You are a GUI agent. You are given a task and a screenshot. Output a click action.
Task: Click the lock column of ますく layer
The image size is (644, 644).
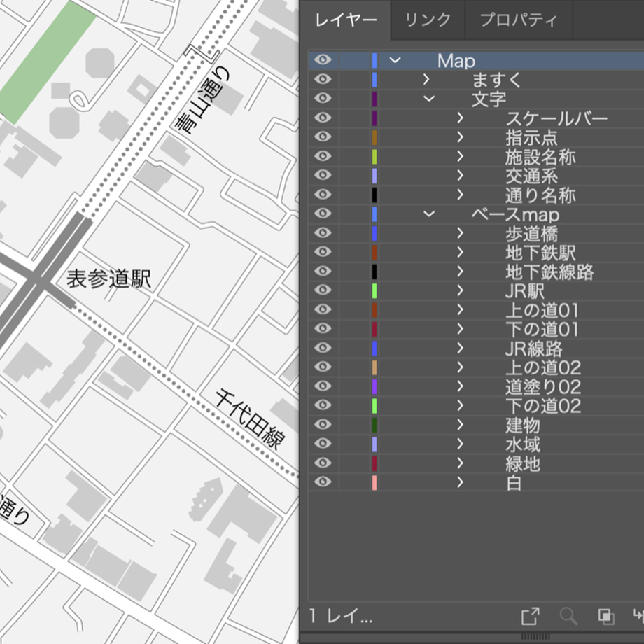[356, 79]
